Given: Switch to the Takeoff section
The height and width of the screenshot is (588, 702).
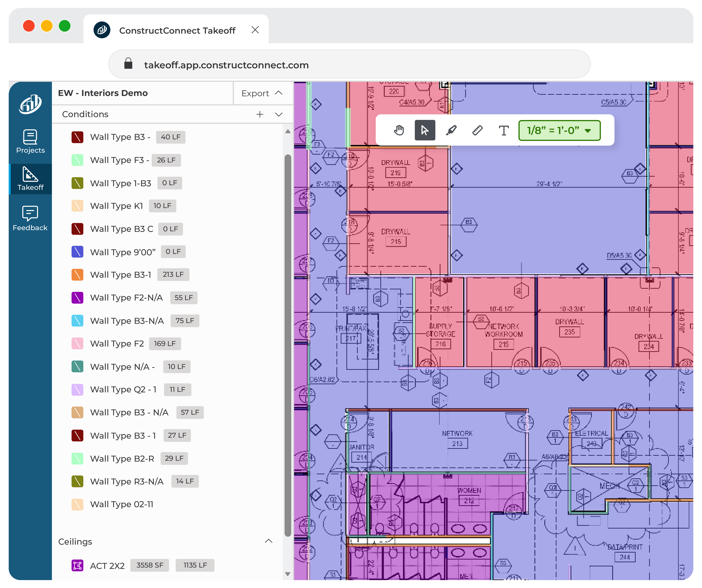Looking at the screenshot, I should click(30, 179).
